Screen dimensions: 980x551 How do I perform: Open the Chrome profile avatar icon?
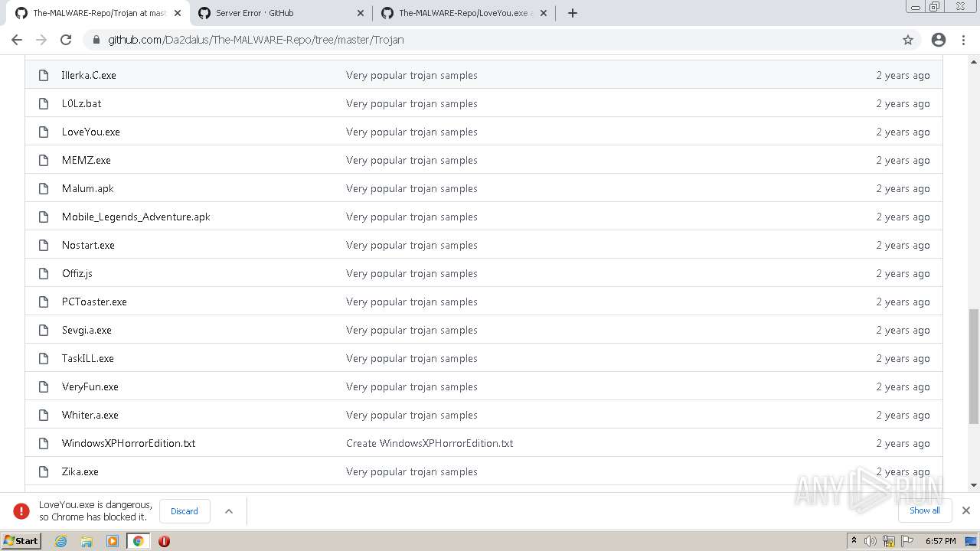tap(939, 40)
